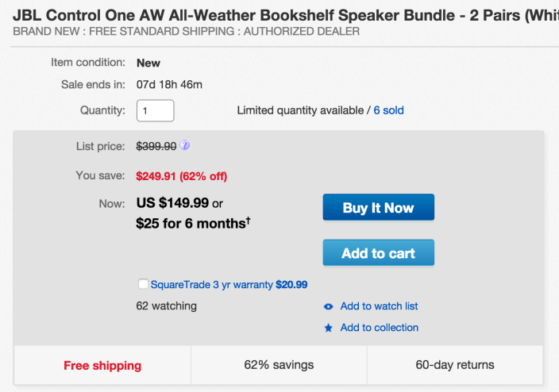Click the Add to collection link

[379, 328]
